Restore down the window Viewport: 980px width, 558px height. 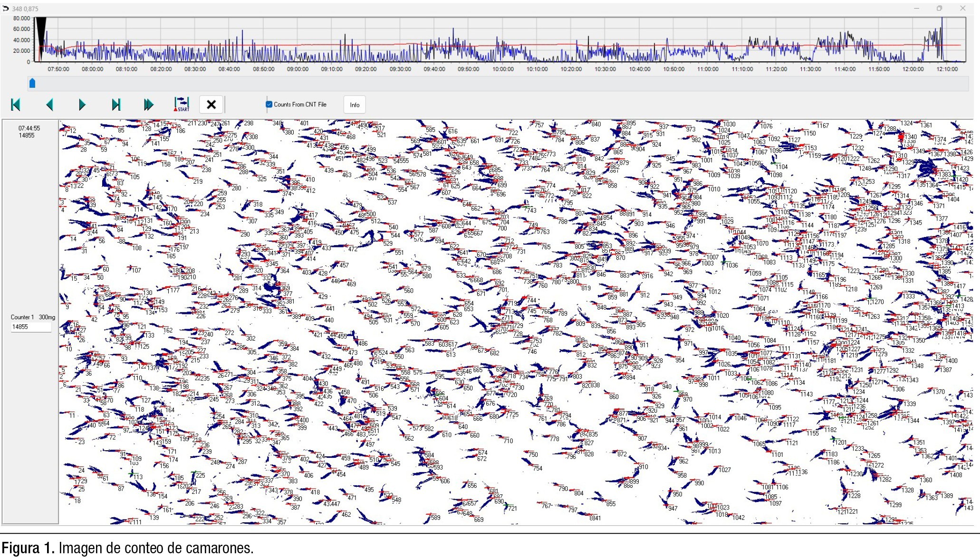click(x=939, y=8)
